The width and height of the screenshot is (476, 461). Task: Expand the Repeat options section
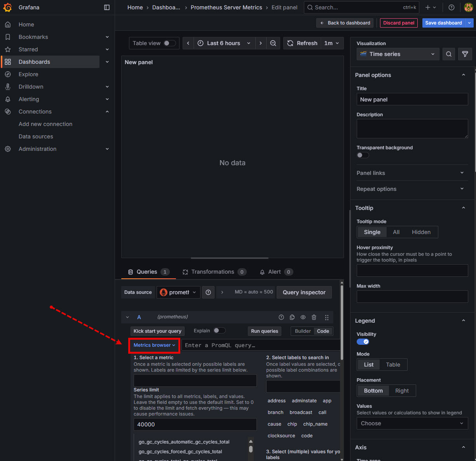click(412, 189)
